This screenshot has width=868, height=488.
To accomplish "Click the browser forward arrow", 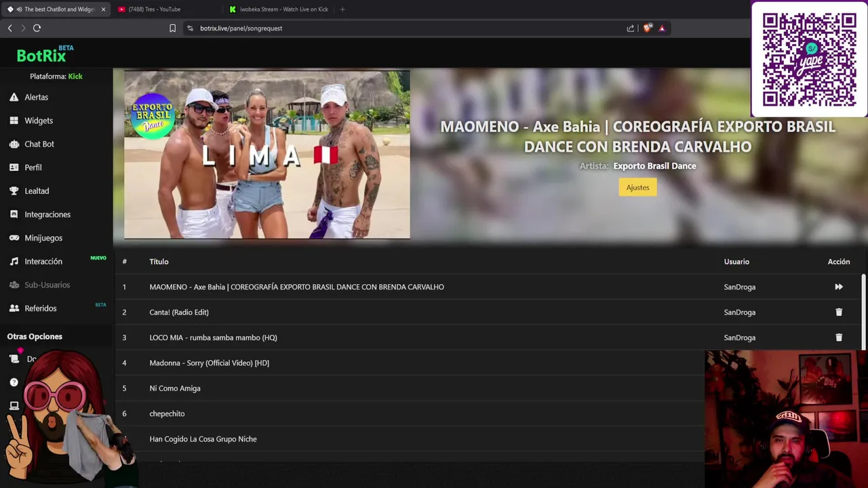I will point(23,28).
